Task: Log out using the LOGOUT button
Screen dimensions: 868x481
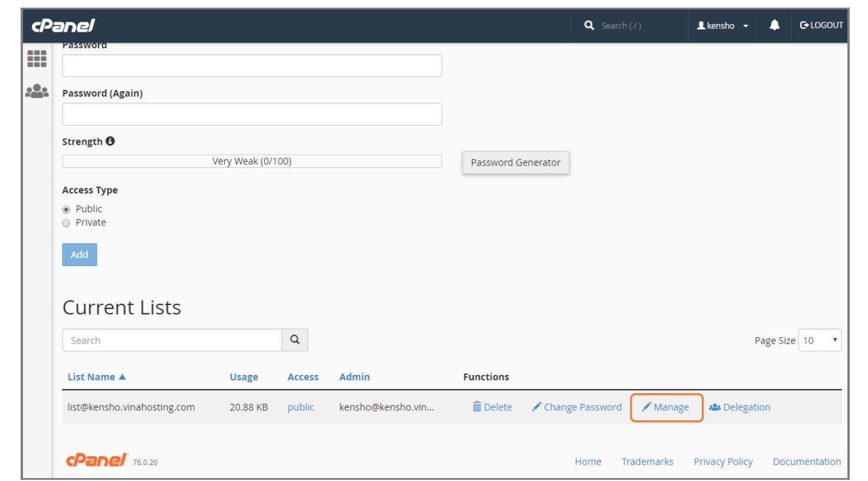Action: pyautogui.click(x=821, y=25)
